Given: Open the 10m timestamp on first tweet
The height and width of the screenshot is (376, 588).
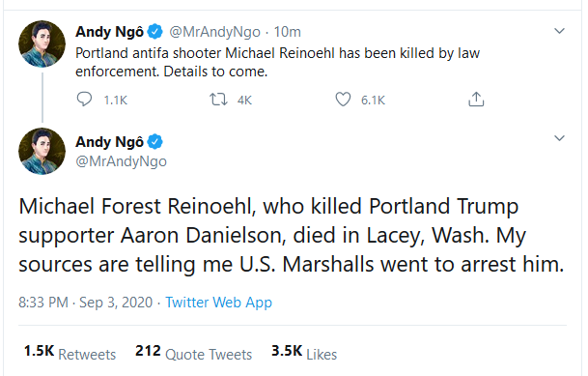Looking at the screenshot, I should point(288,32).
